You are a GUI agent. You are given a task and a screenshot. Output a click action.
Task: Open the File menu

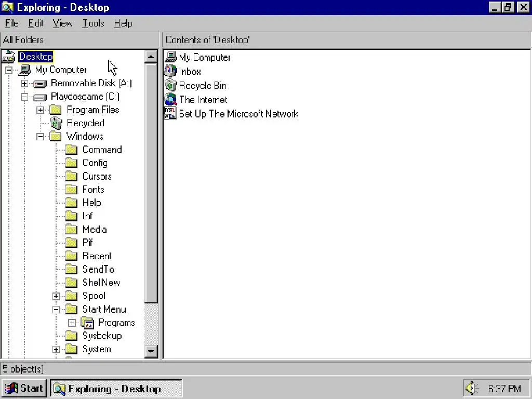11,23
